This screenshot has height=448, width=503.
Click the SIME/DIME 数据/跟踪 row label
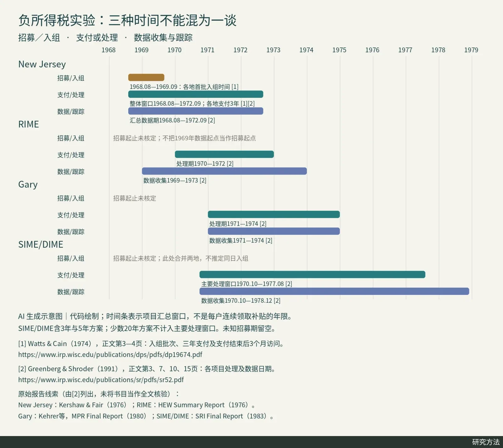click(71, 292)
